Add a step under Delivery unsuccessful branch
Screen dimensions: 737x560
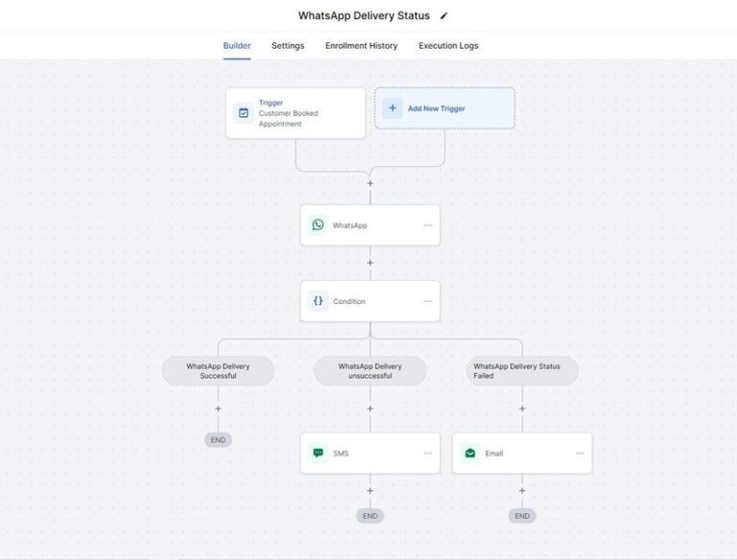(x=369, y=408)
